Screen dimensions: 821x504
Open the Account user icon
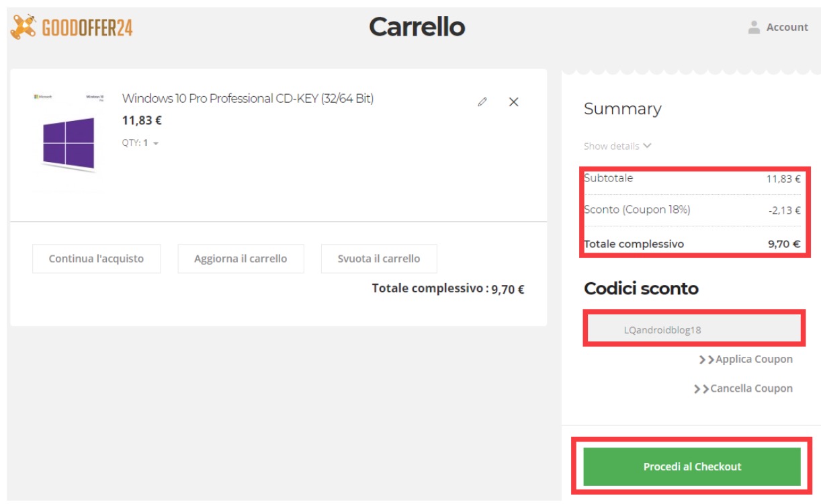754,27
